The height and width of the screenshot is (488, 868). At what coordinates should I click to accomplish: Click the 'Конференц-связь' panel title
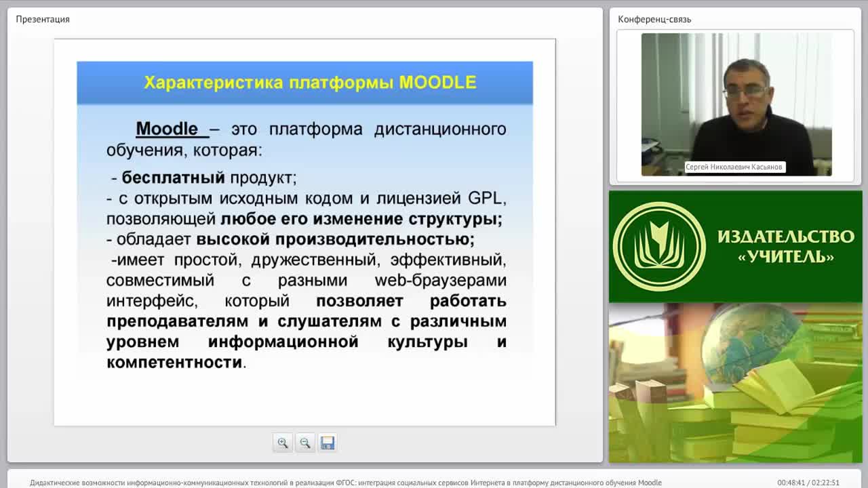[x=654, y=19]
